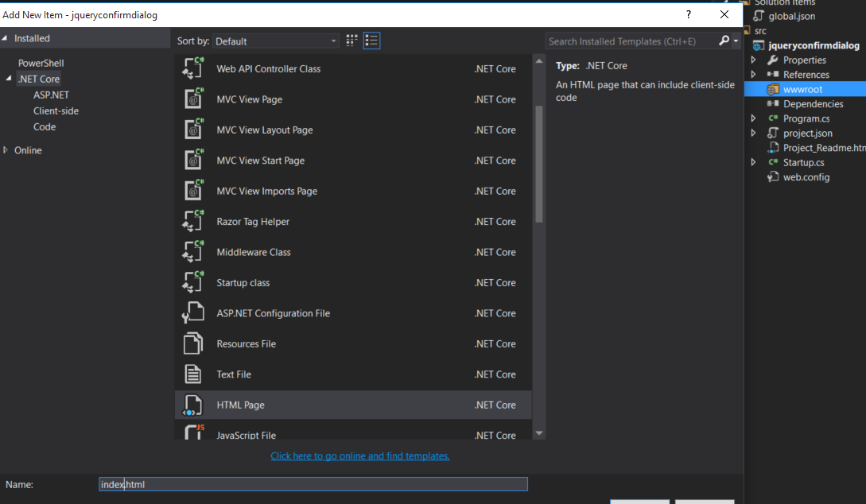Switch to medium icons grid view
The height and width of the screenshot is (504, 866).
click(351, 41)
